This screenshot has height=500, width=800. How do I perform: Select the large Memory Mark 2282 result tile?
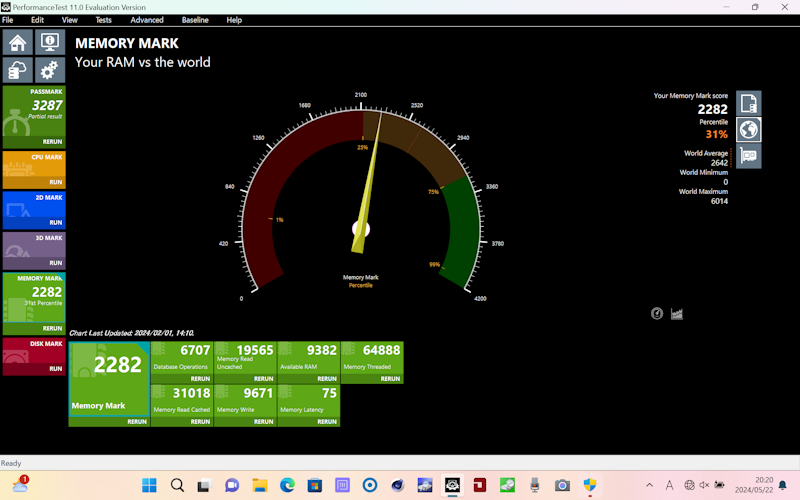[109, 379]
